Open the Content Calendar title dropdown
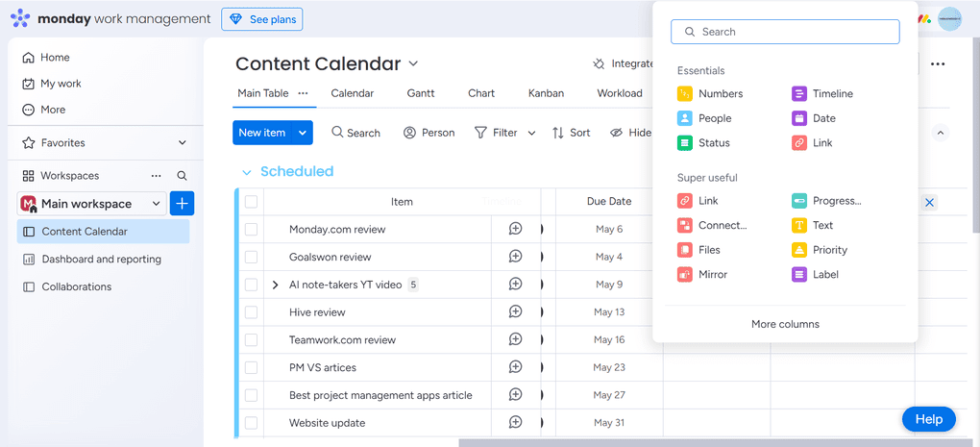This screenshot has height=447, width=980. tap(413, 63)
